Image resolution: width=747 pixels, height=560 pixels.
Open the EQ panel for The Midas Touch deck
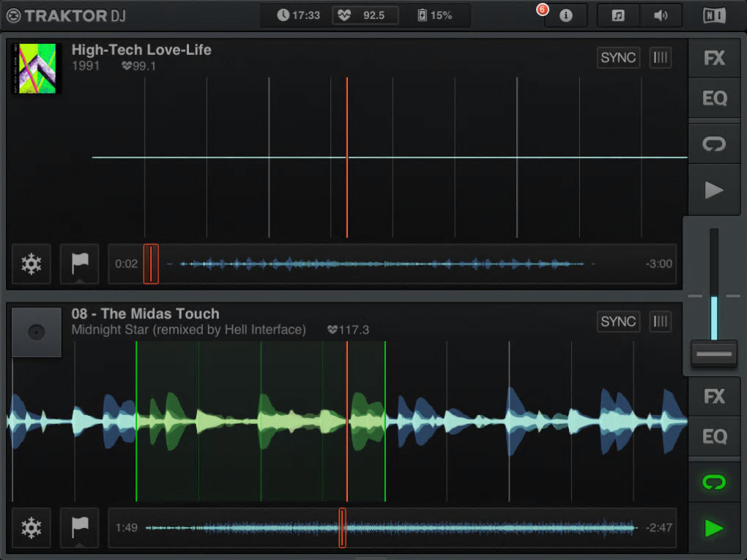click(714, 436)
